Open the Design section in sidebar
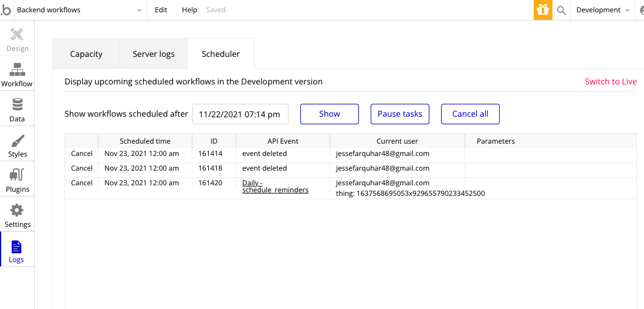644x309 pixels. click(x=17, y=39)
